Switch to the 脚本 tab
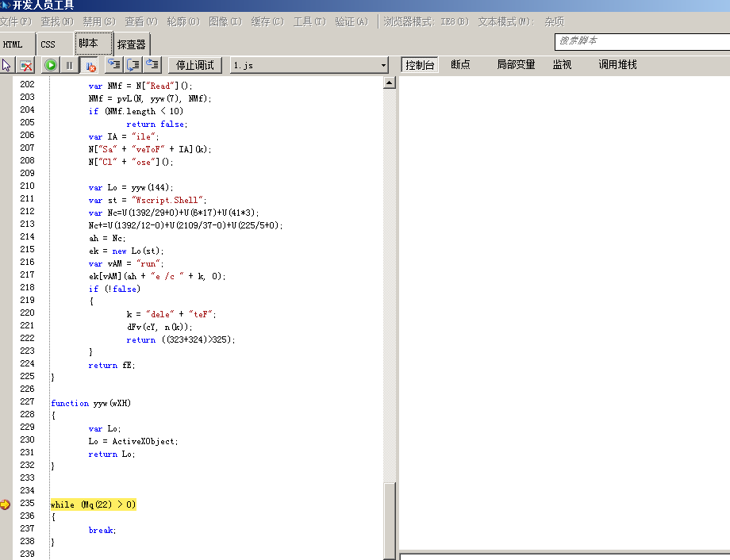 click(94, 44)
